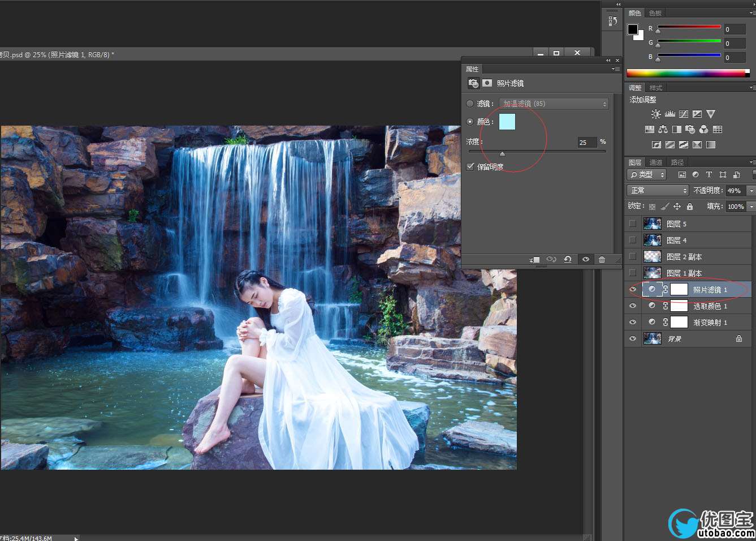The image size is (756, 541).
Task: Click the Channel Mixer adjustment icon
Action: 703,130
